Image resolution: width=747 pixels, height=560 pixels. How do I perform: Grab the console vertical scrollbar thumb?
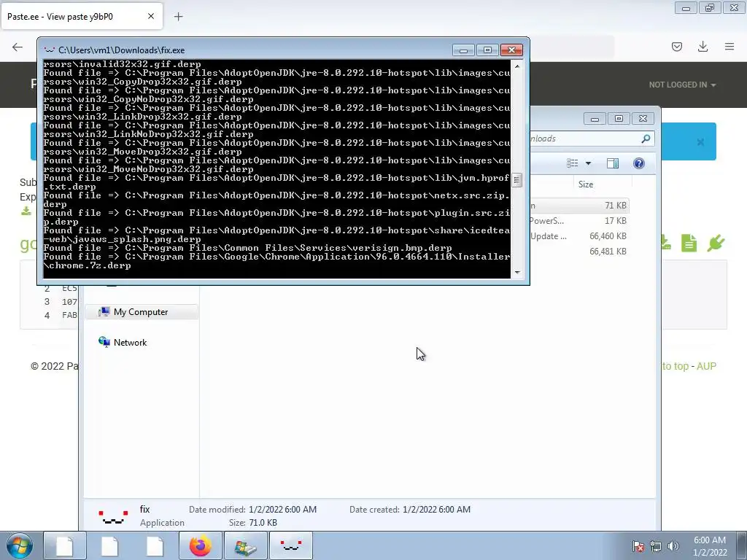tap(517, 180)
